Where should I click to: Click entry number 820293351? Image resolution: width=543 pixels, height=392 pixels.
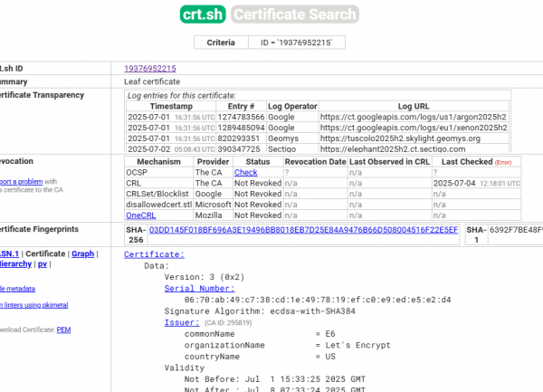tap(241, 139)
